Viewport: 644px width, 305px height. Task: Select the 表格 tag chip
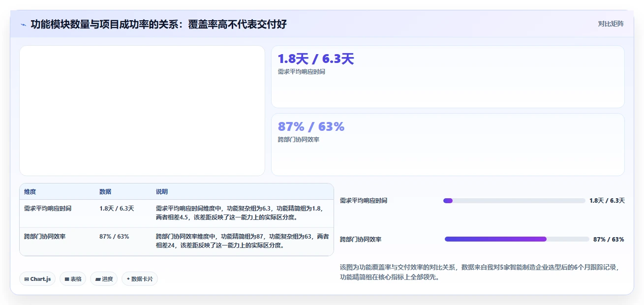point(73,279)
